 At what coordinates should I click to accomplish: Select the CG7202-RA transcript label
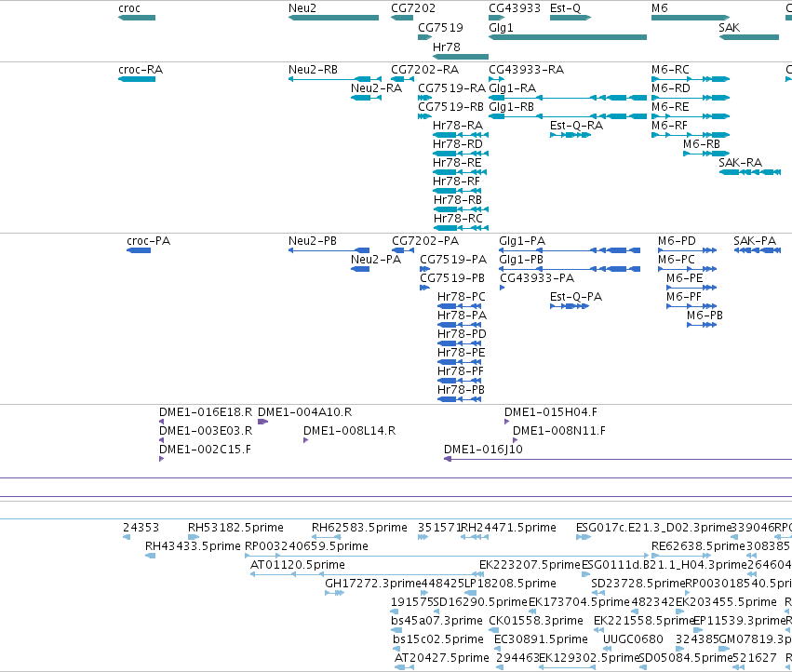(424, 70)
